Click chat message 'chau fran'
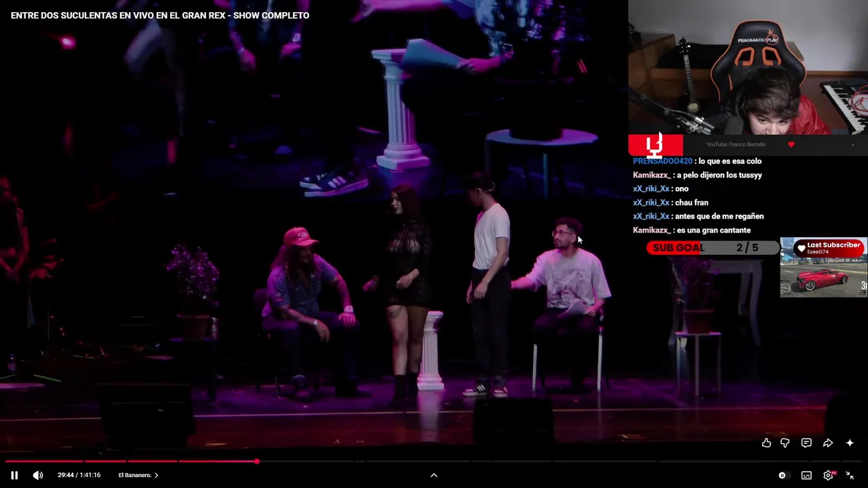Image resolution: width=868 pixels, height=488 pixels. tap(692, 203)
